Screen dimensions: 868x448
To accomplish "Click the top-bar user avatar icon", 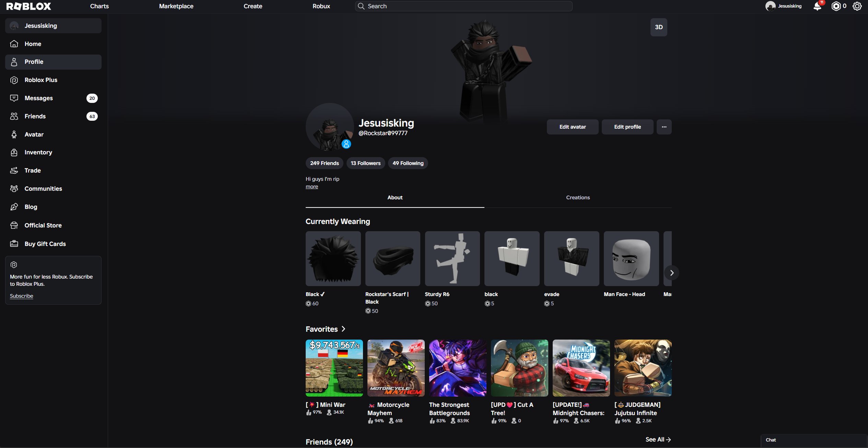I will (x=770, y=6).
